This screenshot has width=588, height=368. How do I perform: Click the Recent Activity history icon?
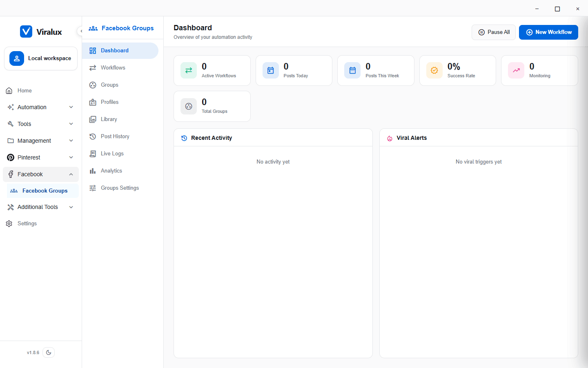pyautogui.click(x=184, y=138)
